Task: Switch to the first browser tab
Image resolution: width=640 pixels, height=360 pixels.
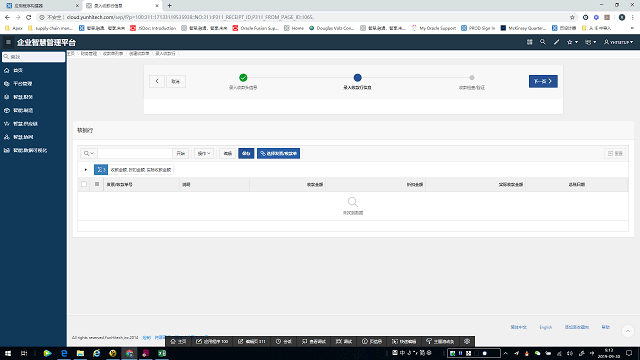Action: [x=41, y=6]
